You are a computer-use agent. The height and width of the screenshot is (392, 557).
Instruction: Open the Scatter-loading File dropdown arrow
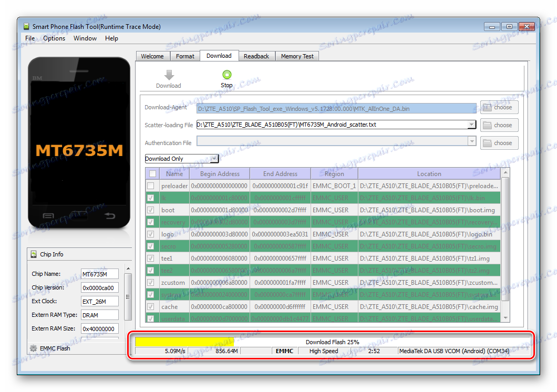coord(471,125)
